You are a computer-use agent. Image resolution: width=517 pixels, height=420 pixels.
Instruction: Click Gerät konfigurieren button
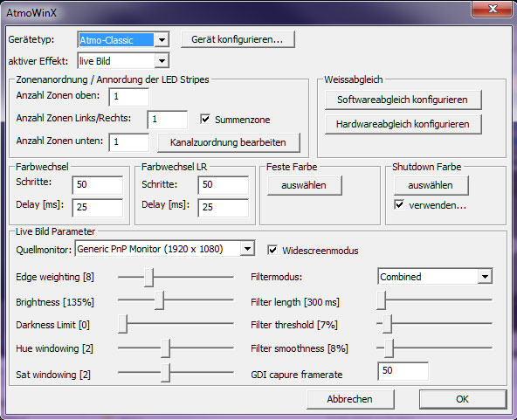click(238, 39)
